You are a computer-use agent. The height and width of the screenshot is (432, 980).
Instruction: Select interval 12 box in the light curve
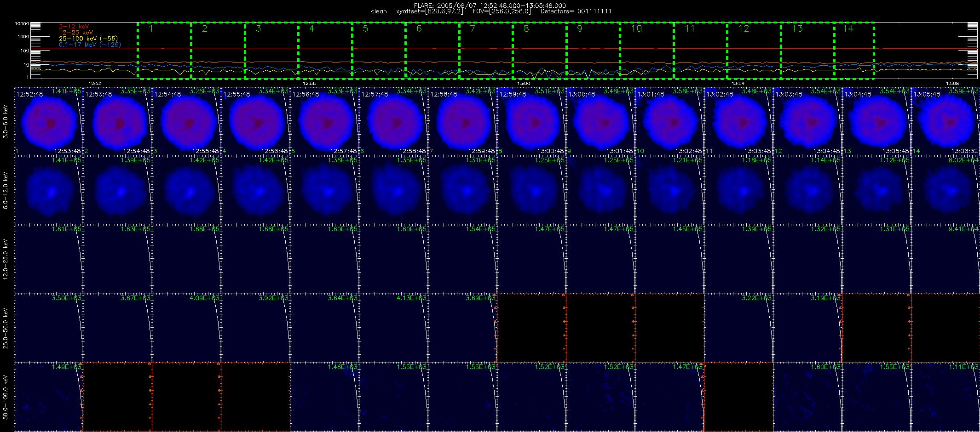(754, 51)
